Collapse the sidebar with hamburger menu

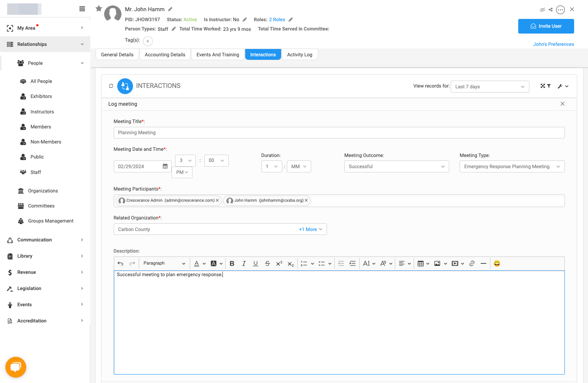click(82, 9)
